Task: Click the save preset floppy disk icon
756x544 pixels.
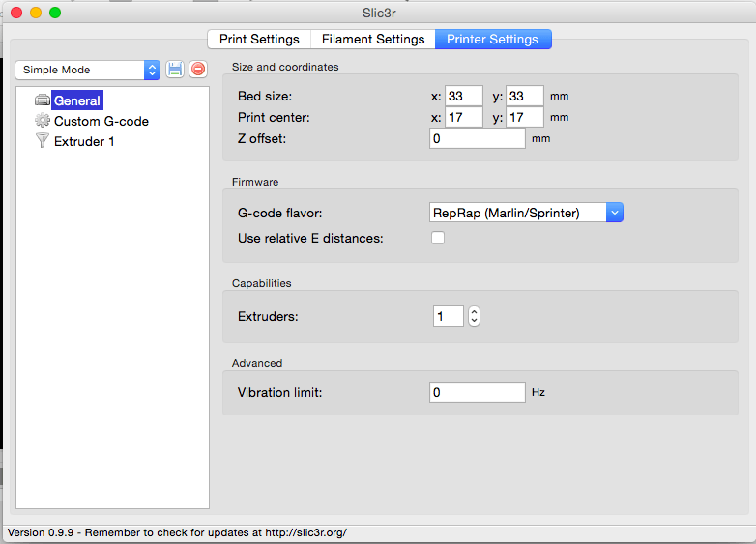Action: point(175,70)
